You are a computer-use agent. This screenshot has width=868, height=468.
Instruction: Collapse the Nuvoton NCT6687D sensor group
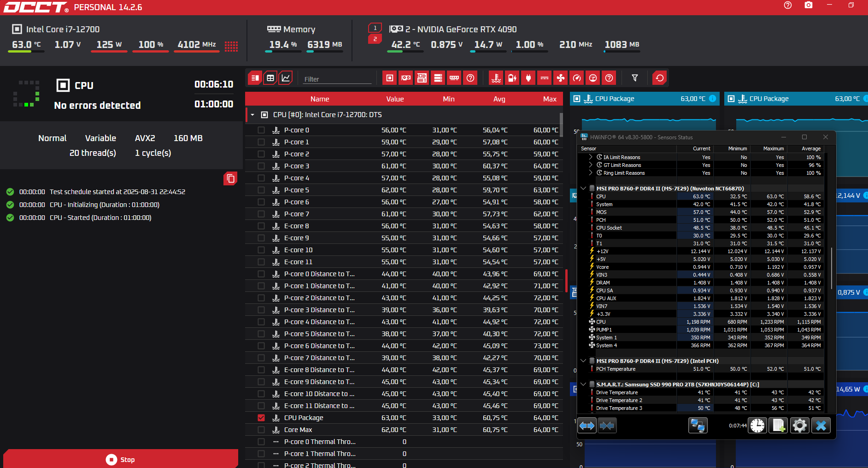tap(583, 188)
